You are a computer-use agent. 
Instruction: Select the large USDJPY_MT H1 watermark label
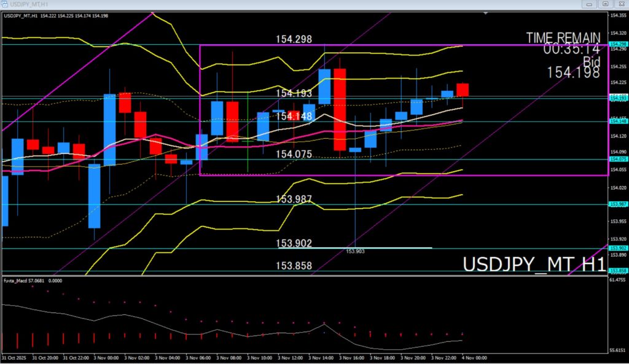click(x=533, y=264)
